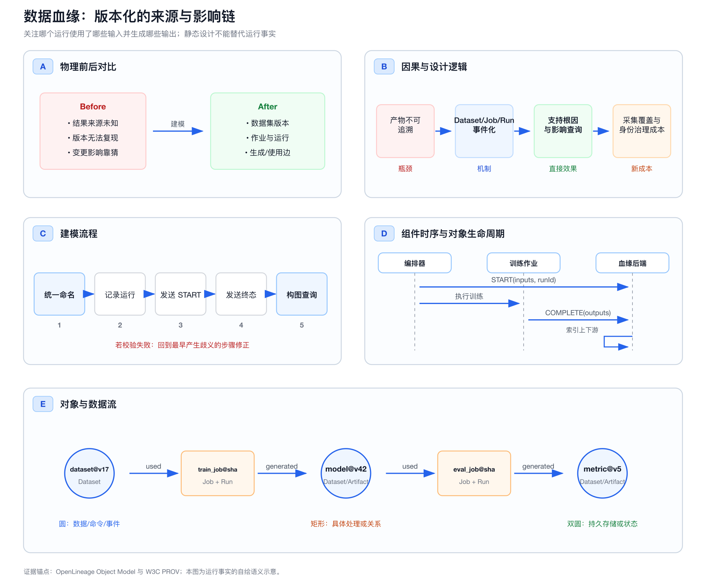Image resolution: width=706 pixels, height=588 pixels.
Task: Select the 训练作业 lifeline header
Action: 524,263
